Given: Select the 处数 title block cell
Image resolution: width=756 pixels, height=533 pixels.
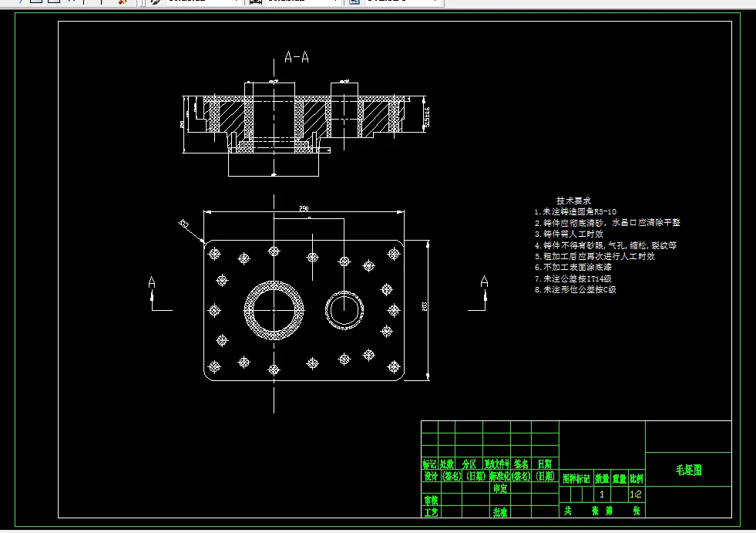Looking at the screenshot, I should (446, 464).
